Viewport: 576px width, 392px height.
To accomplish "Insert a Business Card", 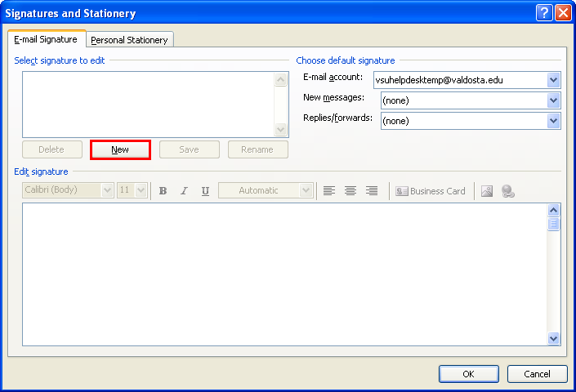I will (x=431, y=191).
